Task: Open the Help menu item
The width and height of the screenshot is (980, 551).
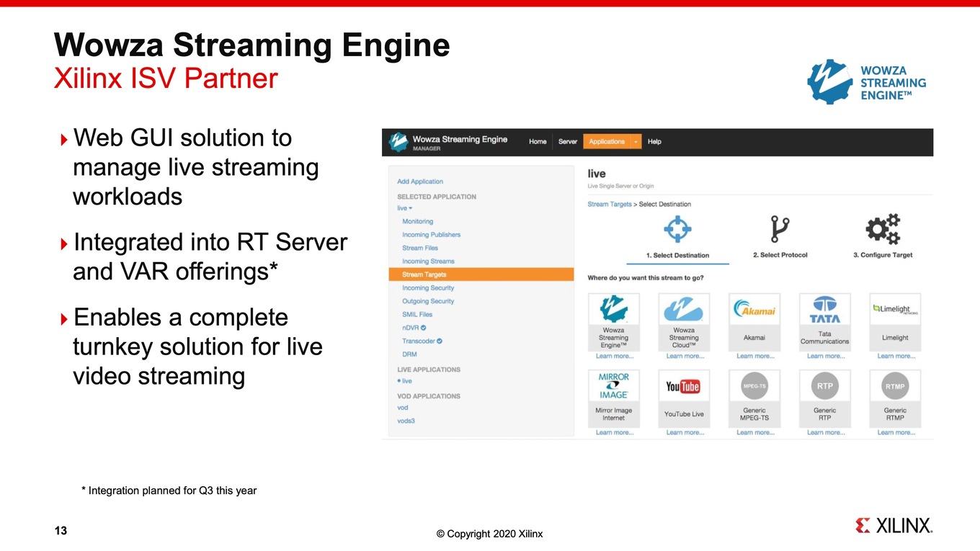Action: [654, 142]
